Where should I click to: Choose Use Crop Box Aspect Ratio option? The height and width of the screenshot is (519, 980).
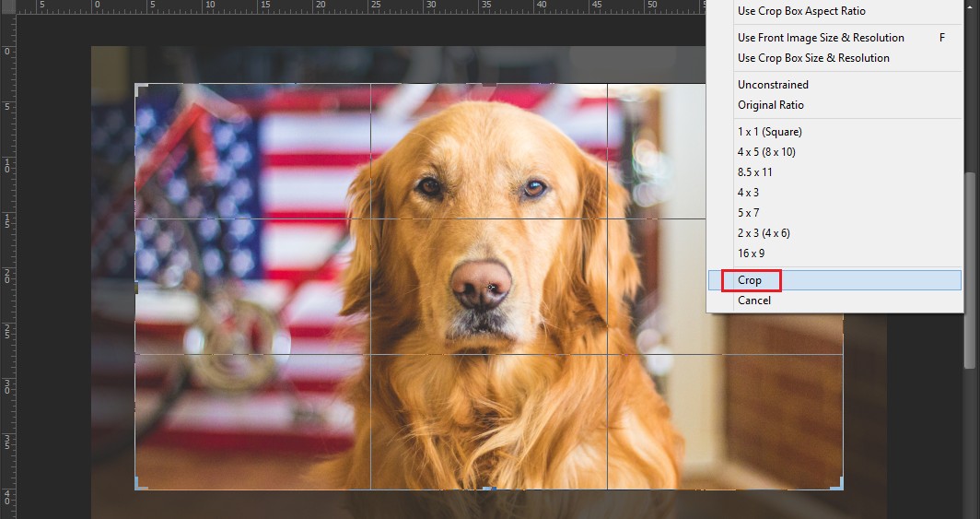coord(801,11)
